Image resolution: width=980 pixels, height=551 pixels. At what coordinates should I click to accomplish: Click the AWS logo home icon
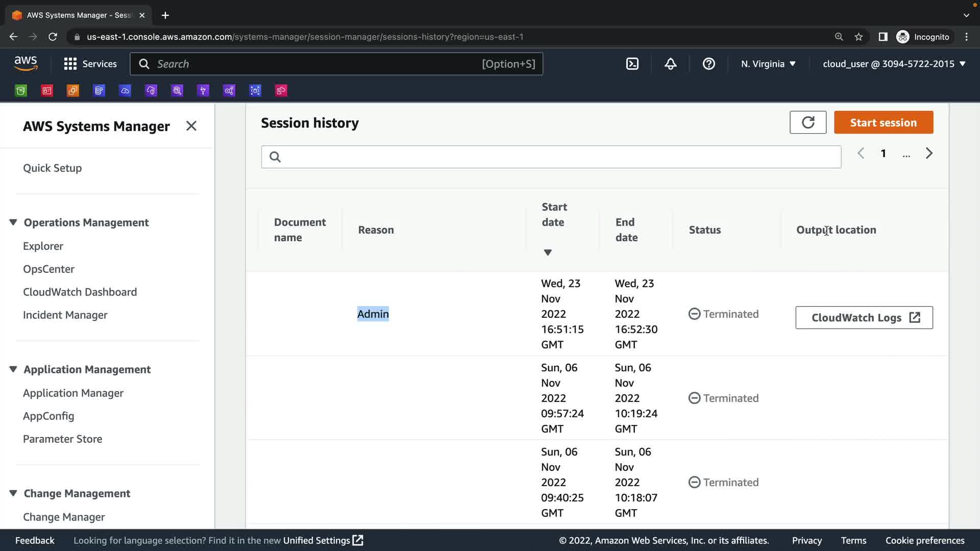tap(26, 64)
